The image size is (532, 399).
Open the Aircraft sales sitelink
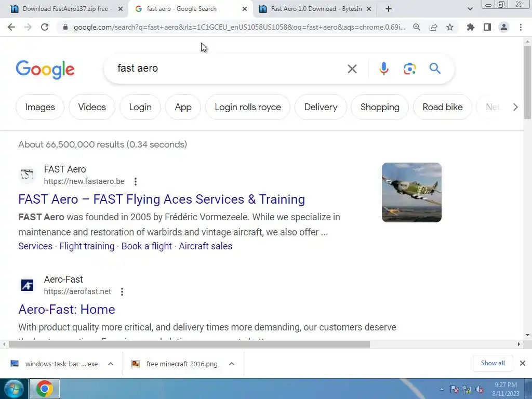pyautogui.click(x=206, y=246)
